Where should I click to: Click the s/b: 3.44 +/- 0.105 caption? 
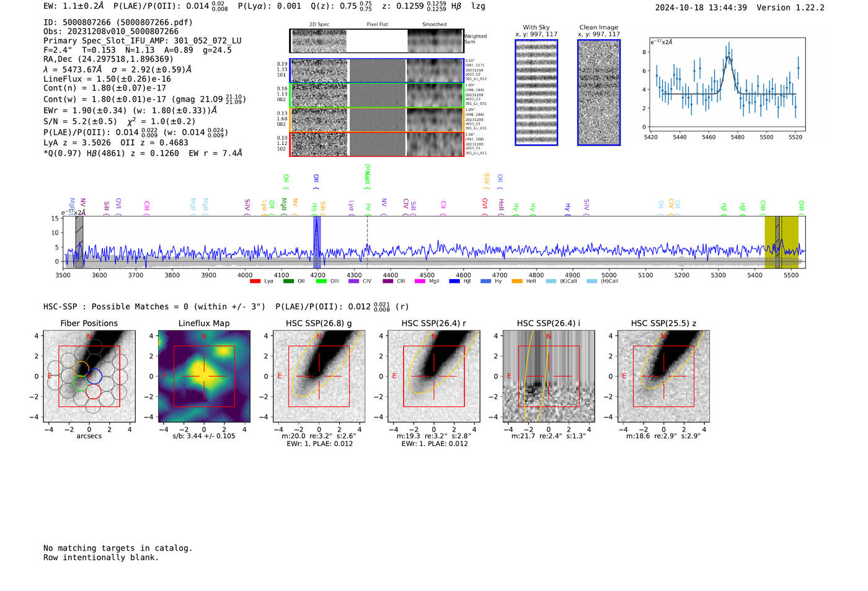pos(204,436)
